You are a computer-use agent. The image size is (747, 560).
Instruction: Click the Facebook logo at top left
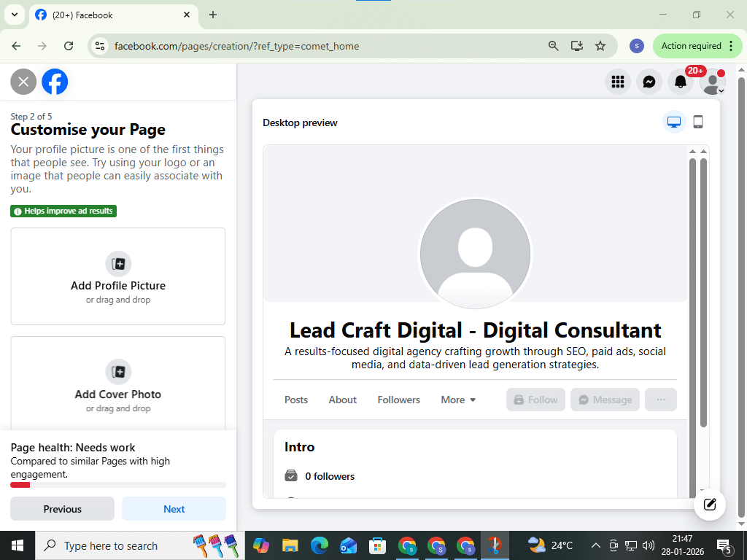click(55, 82)
